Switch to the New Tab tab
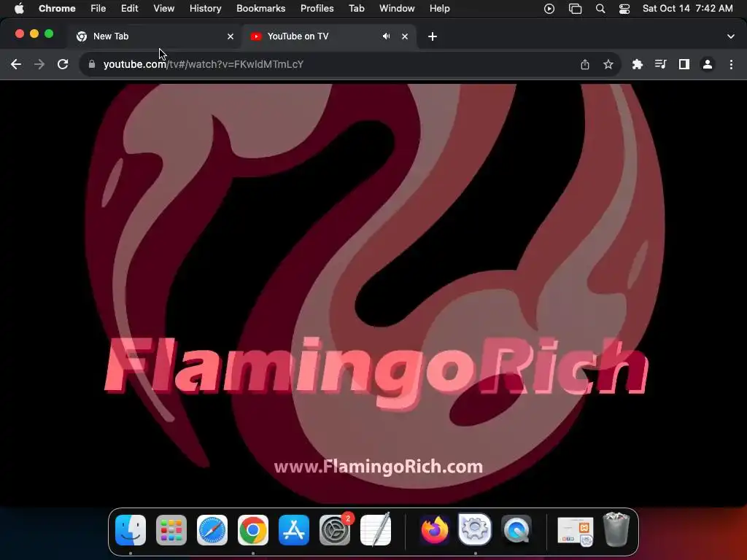Image resolution: width=747 pixels, height=560 pixels. 155,36
